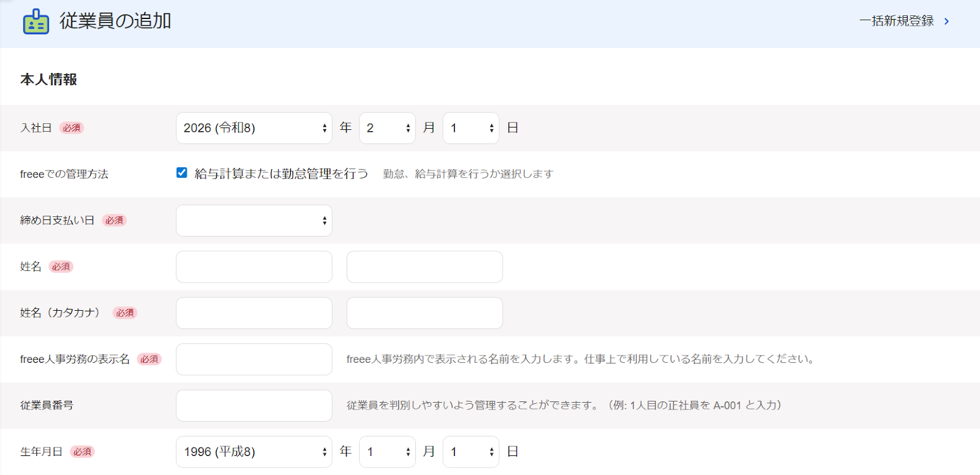Viewport: 980px width, 475px height.
Task: Focus the second 姓名（カタカナ） input field
Action: tap(424, 313)
